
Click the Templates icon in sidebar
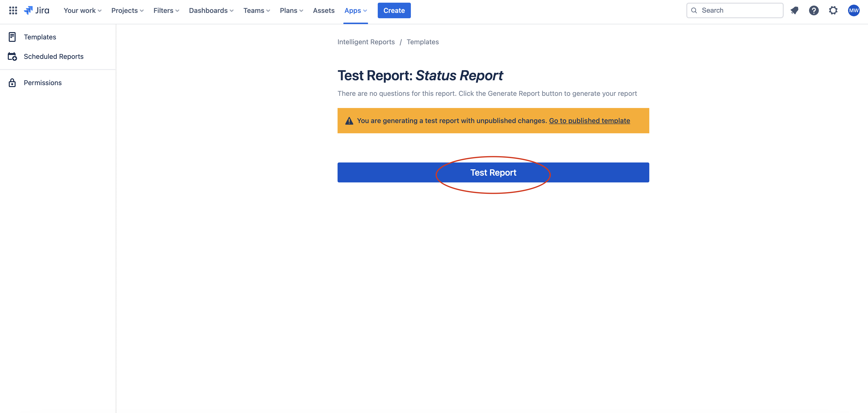tap(12, 37)
